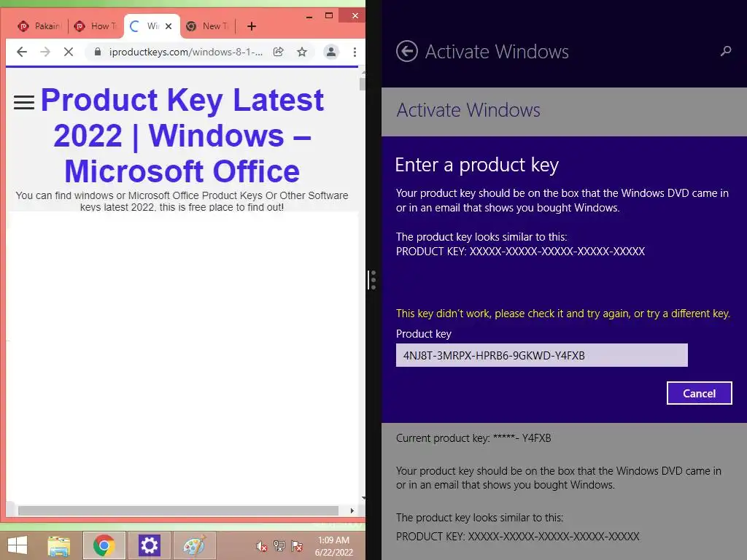Click the horizontal scrollbar right arrow
The height and width of the screenshot is (560, 747).
tap(352, 510)
